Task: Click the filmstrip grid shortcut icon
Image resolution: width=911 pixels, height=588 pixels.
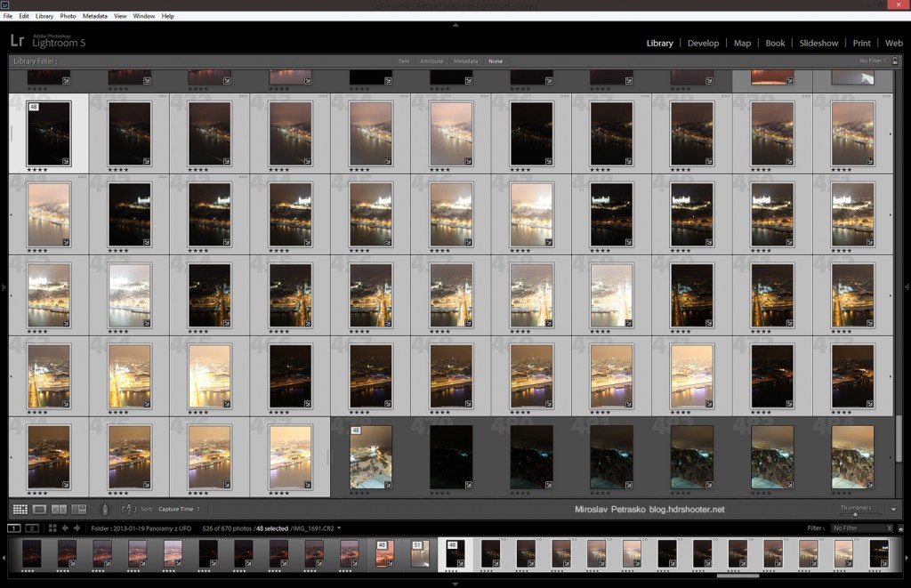Action: tap(52, 528)
